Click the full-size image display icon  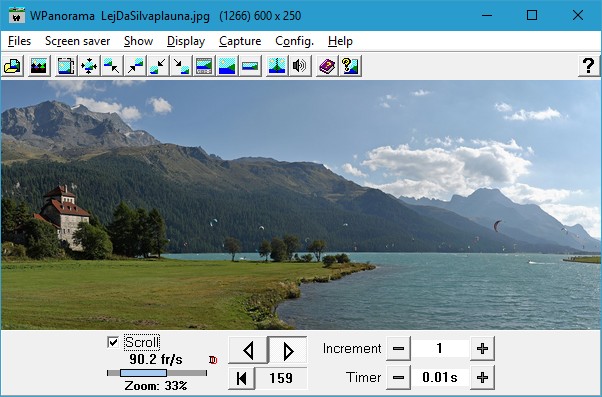[227, 66]
